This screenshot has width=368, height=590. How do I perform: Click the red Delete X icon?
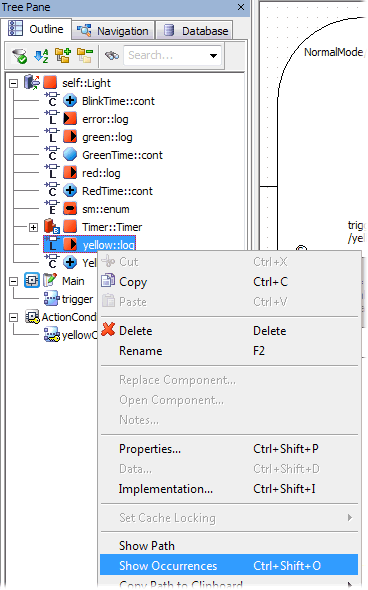pyautogui.click(x=108, y=329)
